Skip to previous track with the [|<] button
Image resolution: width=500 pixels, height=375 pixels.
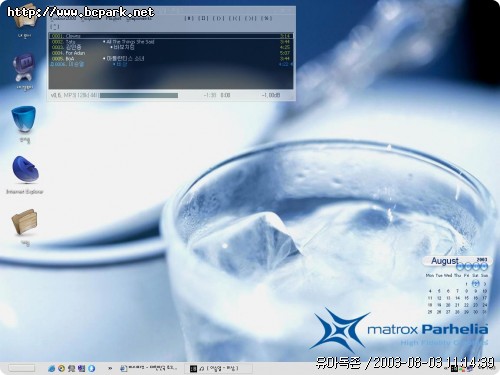(x=234, y=18)
